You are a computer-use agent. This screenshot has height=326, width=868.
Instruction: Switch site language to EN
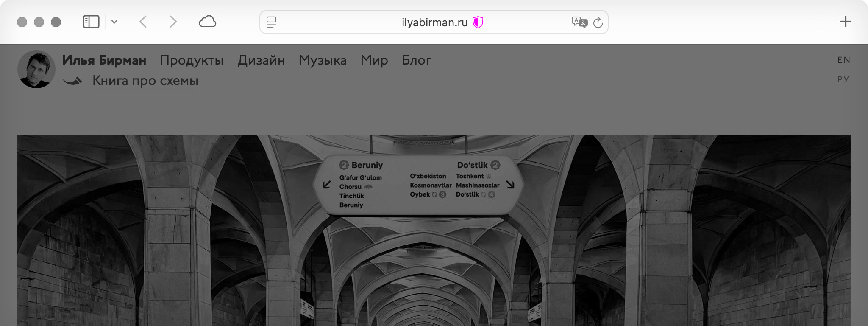843,60
